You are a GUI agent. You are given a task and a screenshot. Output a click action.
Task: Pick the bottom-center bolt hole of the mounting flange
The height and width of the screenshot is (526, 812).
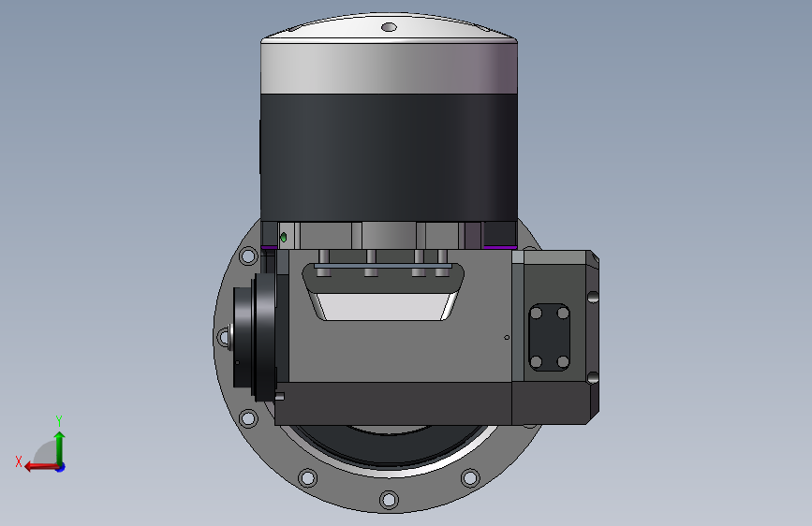click(x=389, y=500)
